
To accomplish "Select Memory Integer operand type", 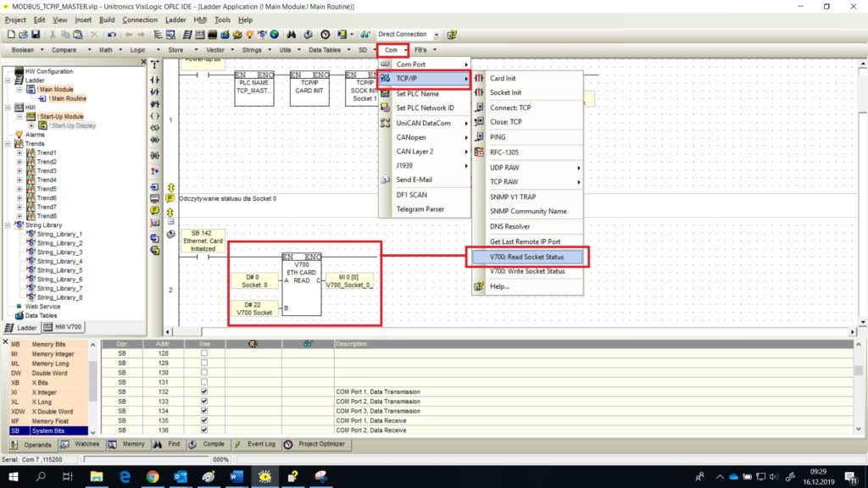I will pos(48,353).
